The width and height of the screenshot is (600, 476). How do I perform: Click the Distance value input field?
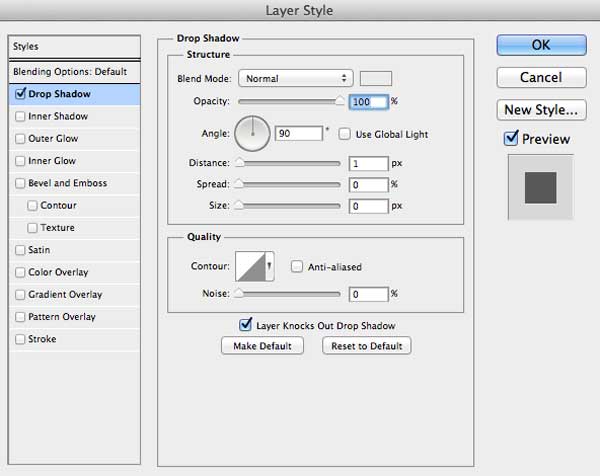[368, 164]
